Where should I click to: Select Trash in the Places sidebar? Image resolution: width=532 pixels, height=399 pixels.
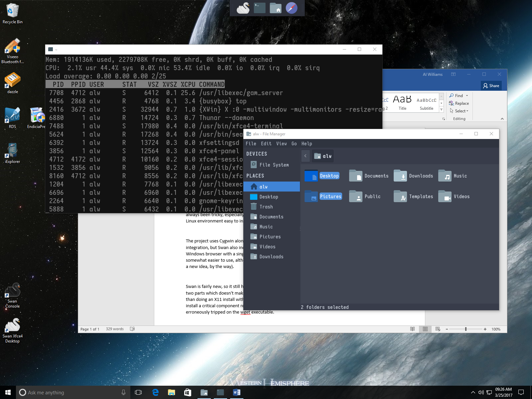266,207
